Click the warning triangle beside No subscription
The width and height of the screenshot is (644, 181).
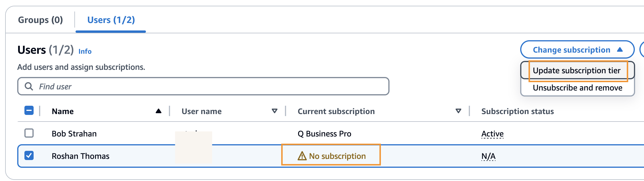(302, 156)
